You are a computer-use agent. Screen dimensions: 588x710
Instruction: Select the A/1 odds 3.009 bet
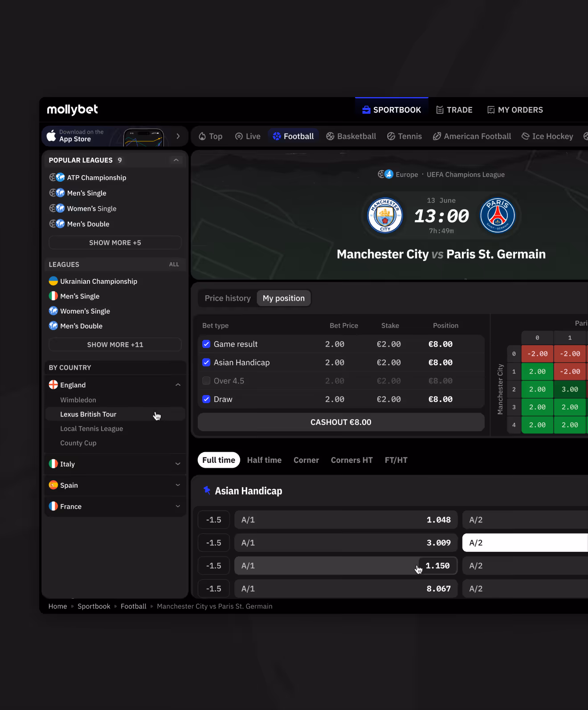click(x=346, y=543)
